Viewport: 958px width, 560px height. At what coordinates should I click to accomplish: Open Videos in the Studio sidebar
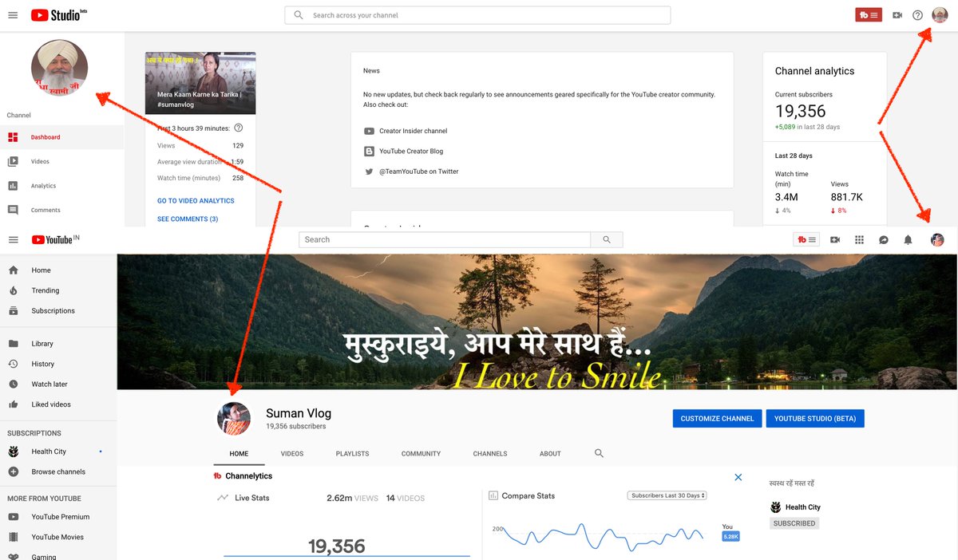61,162
